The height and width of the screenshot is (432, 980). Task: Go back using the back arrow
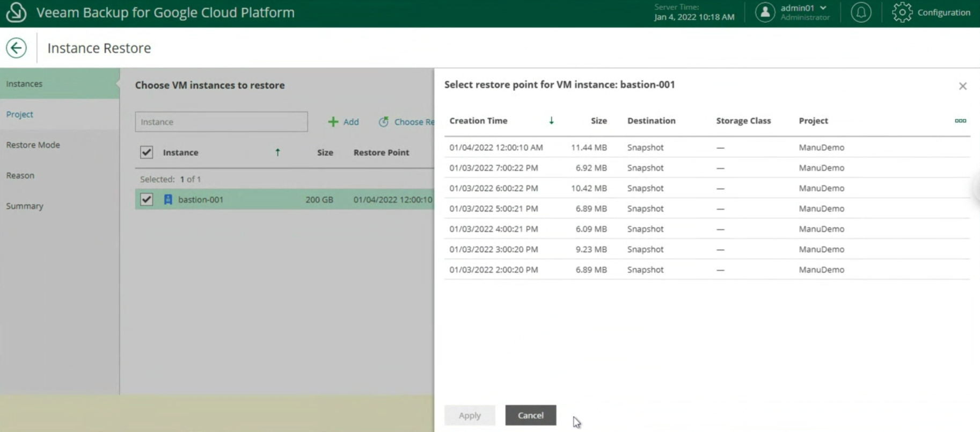pyautogui.click(x=16, y=48)
